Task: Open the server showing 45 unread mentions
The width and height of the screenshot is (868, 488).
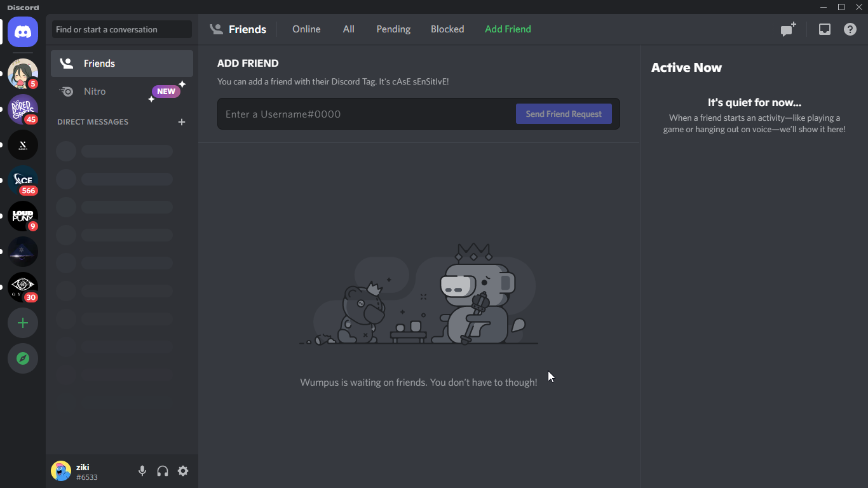Action: 22,109
